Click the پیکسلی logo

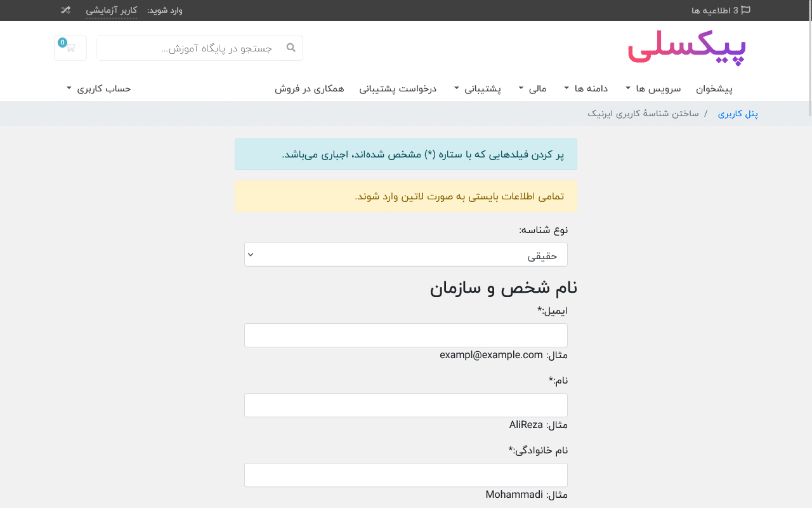coord(687,48)
